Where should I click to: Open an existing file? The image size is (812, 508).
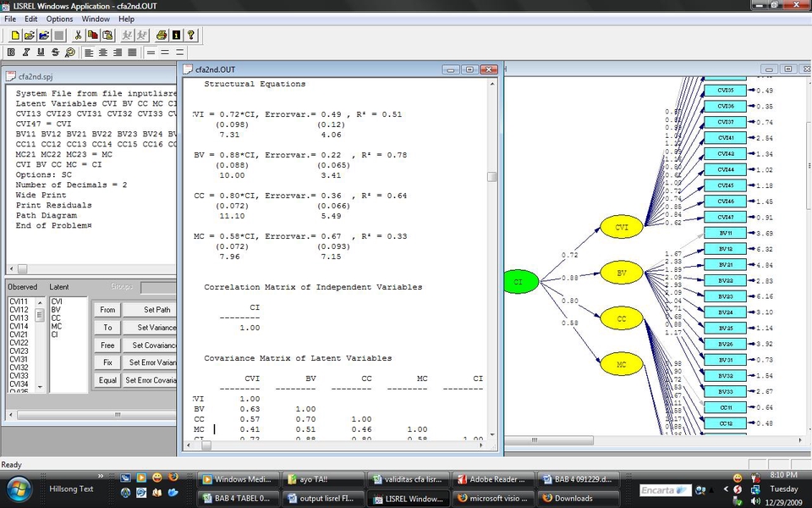click(32, 36)
